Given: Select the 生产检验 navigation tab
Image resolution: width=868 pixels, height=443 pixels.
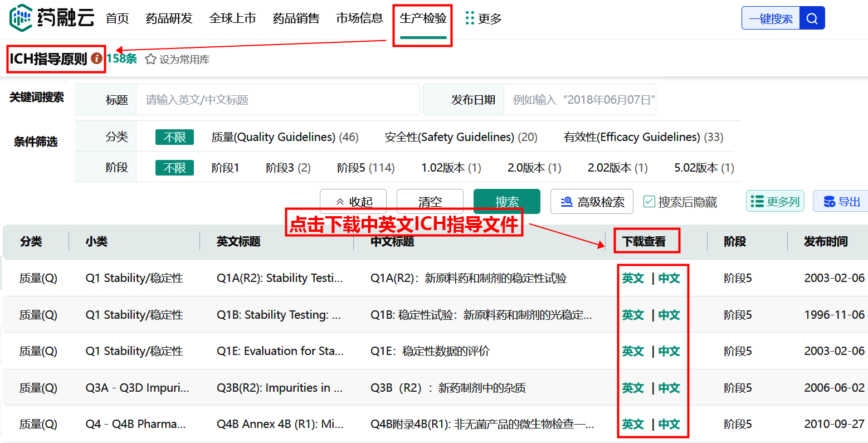Looking at the screenshot, I should pyautogui.click(x=423, y=18).
